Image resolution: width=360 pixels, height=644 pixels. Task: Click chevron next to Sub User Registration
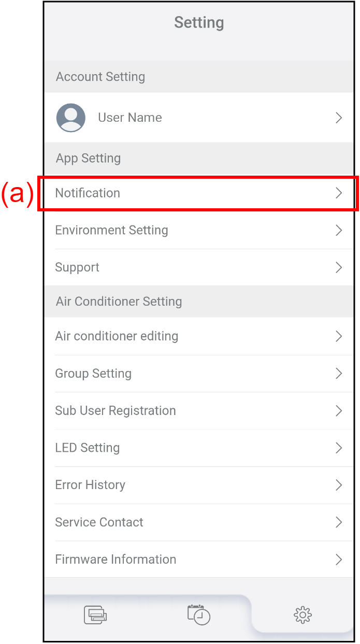pos(339,411)
